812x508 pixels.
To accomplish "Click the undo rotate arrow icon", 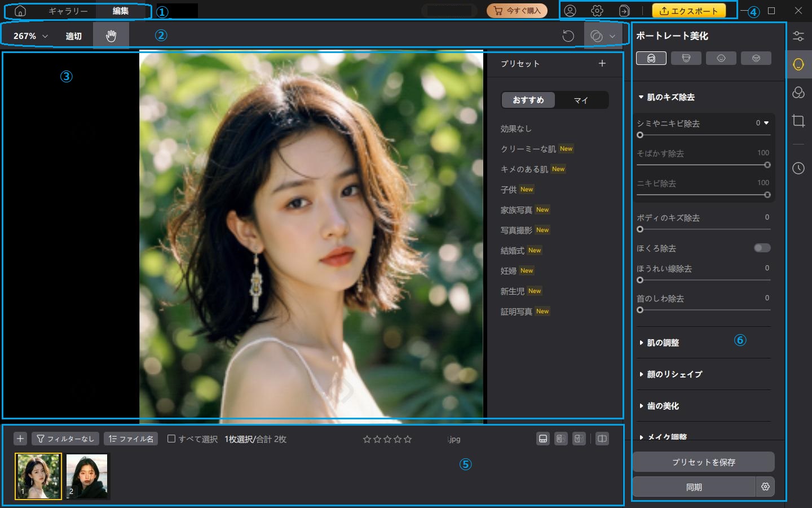I will tap(568, 36).
